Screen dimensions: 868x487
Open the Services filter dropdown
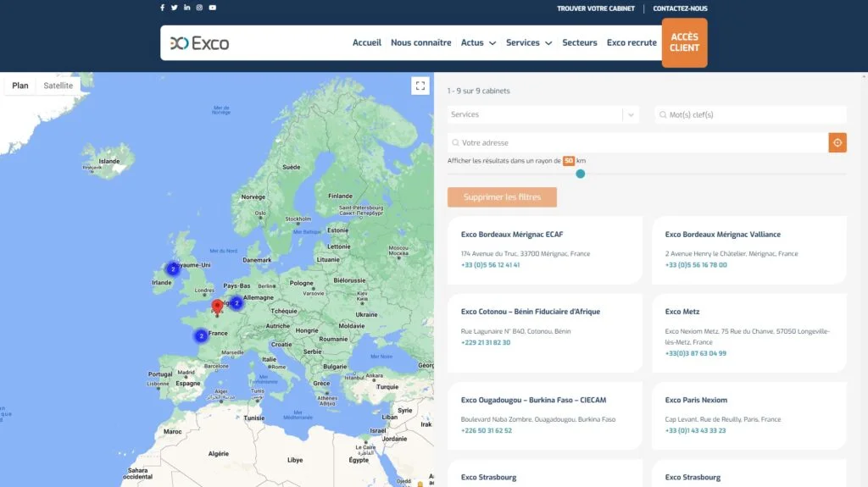pos(543,114)
